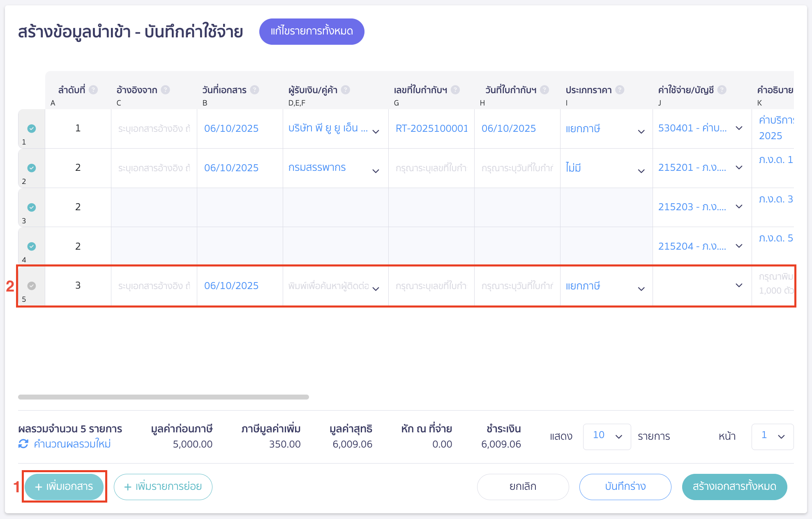Click the help icon beside เลขที่ใบกำกับฯ column header
The height and width of the screenshot is (519, 812).
tap(455, 90)
